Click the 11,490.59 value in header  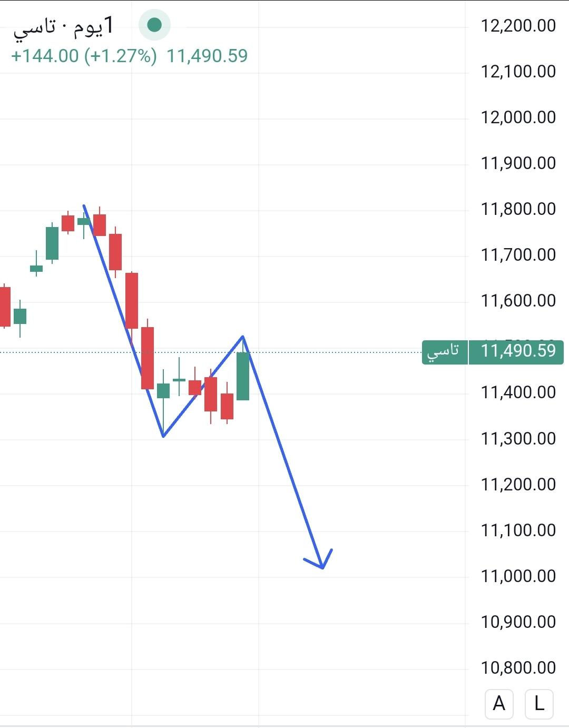tap(207, 56)
